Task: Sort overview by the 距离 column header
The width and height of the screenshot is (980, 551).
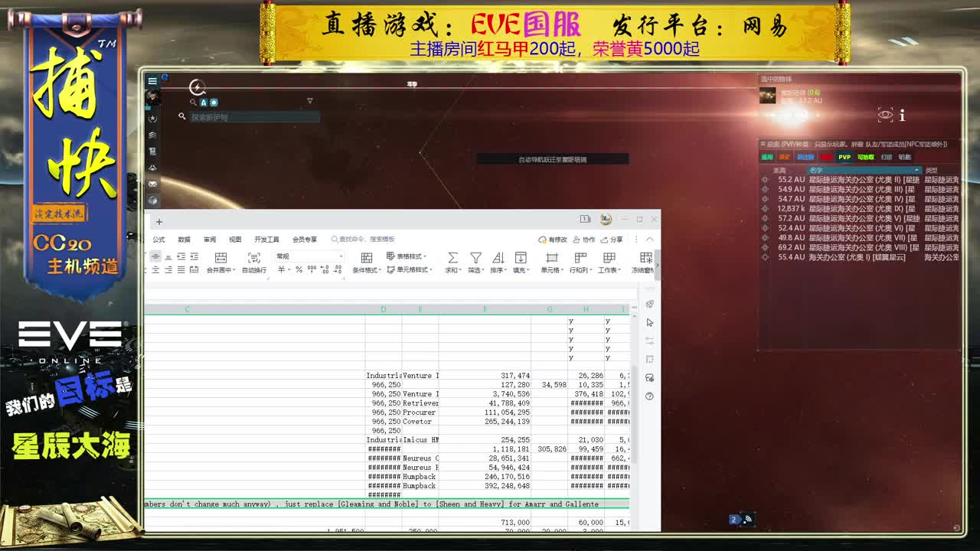Action: [x=779, y=170]
